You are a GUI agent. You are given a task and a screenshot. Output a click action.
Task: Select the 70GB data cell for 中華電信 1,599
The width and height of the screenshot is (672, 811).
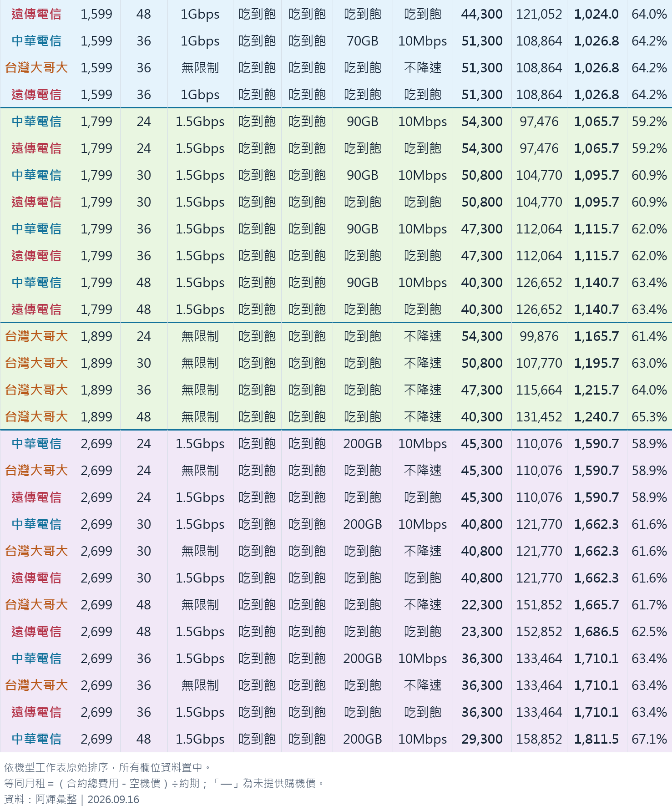tap(363, 41)
